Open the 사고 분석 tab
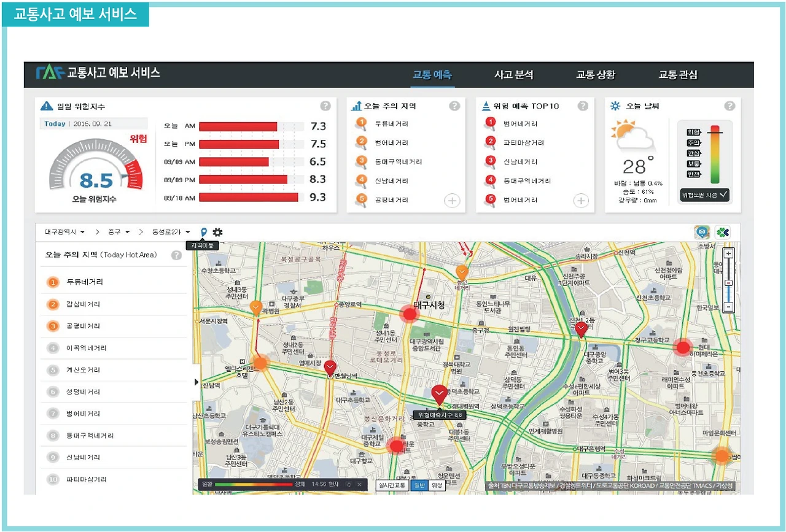This screenshot has height=532, width=786. coord(514,75)
